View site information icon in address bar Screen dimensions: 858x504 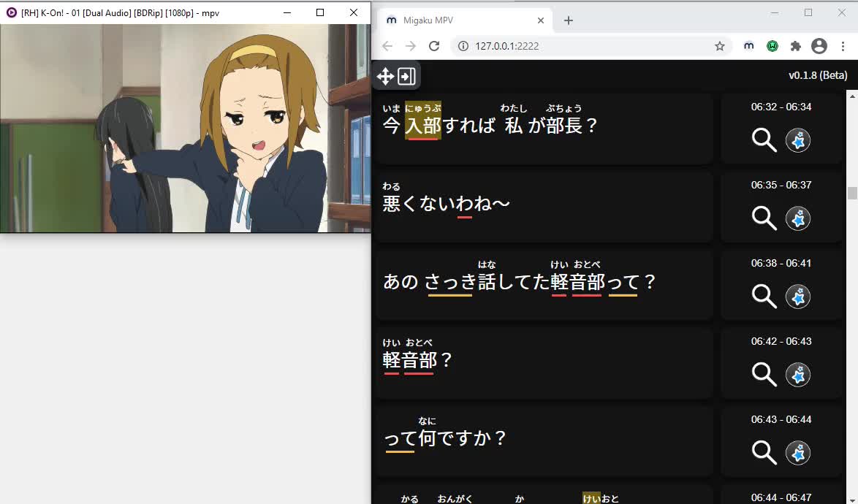pos(463,46)
